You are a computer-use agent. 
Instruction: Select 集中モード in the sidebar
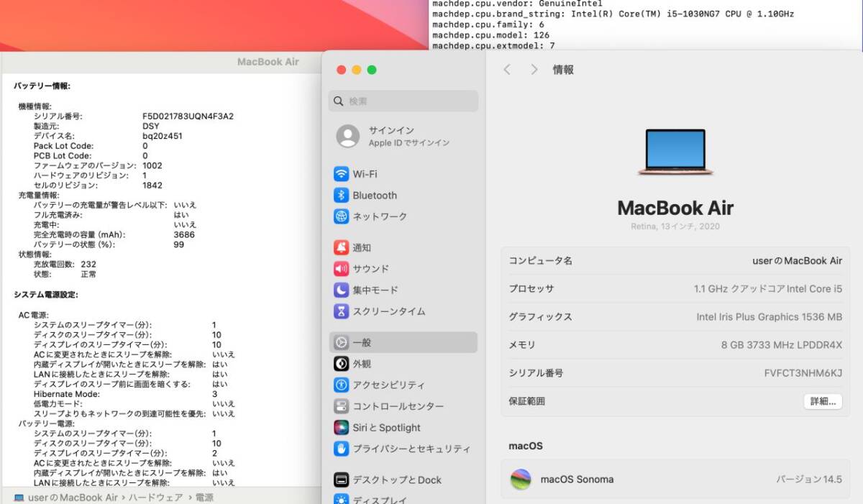(x=403, y=290)
